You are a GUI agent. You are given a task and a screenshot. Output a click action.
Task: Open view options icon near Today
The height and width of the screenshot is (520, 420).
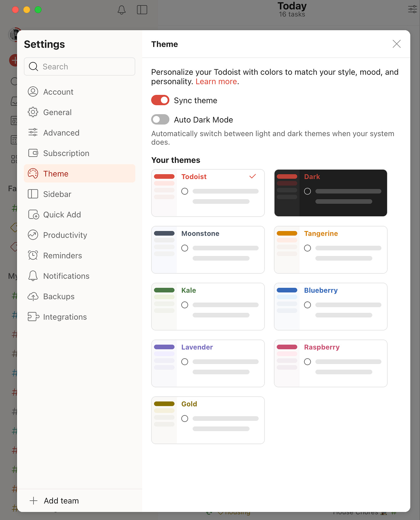[x=412, y=10]
